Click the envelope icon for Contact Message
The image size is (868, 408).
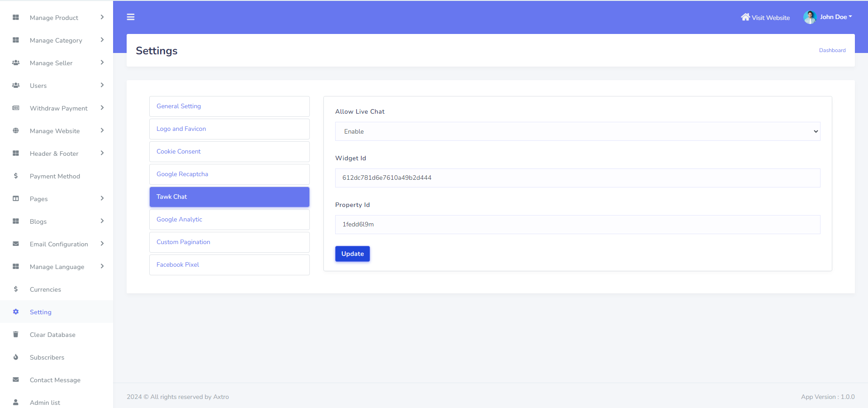coord(16,380)
